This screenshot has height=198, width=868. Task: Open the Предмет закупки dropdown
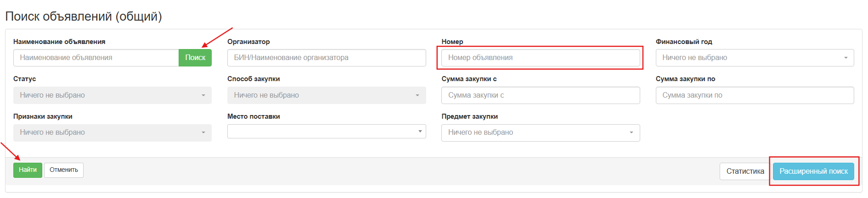point(541,132)
